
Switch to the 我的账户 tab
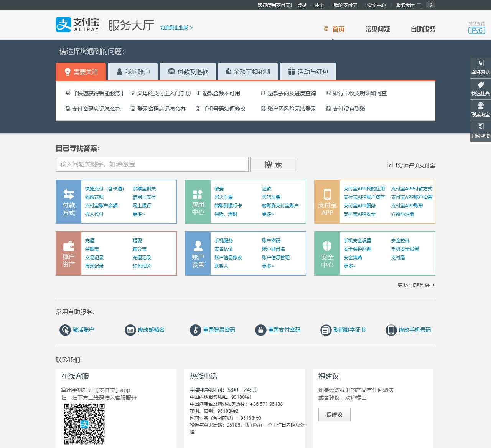133,71
